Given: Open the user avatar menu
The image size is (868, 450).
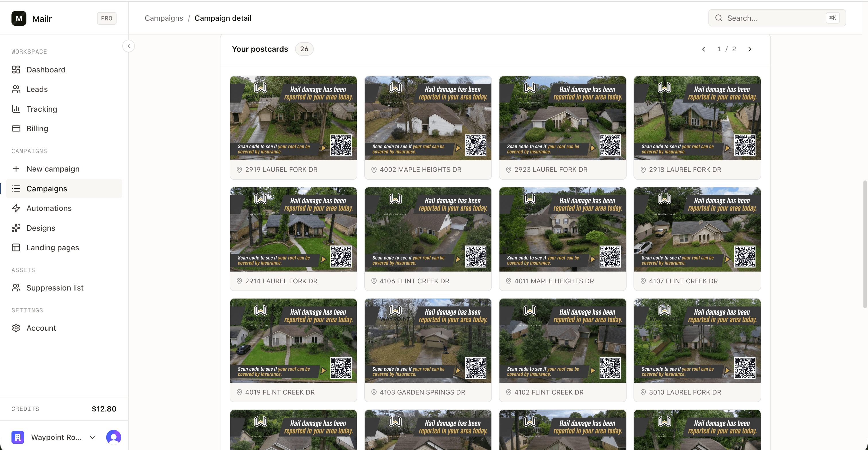Looking at the screenshot, I should [114, 437].
